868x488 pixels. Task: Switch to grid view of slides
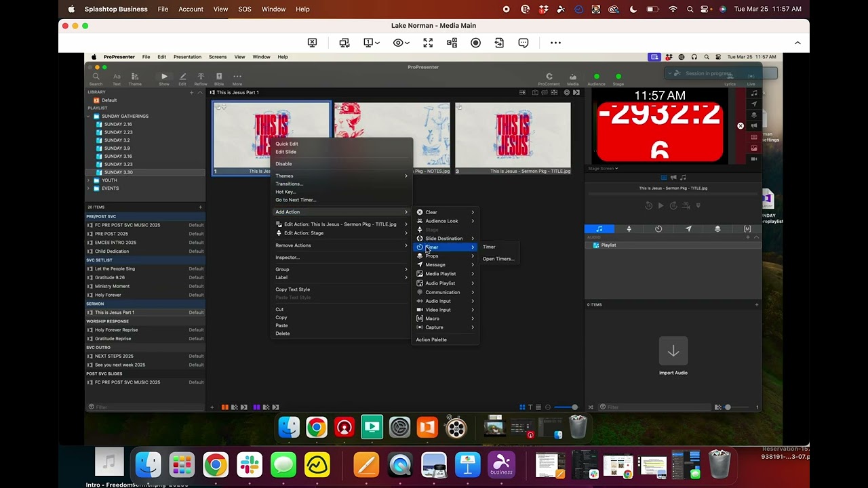pos(522,407)
